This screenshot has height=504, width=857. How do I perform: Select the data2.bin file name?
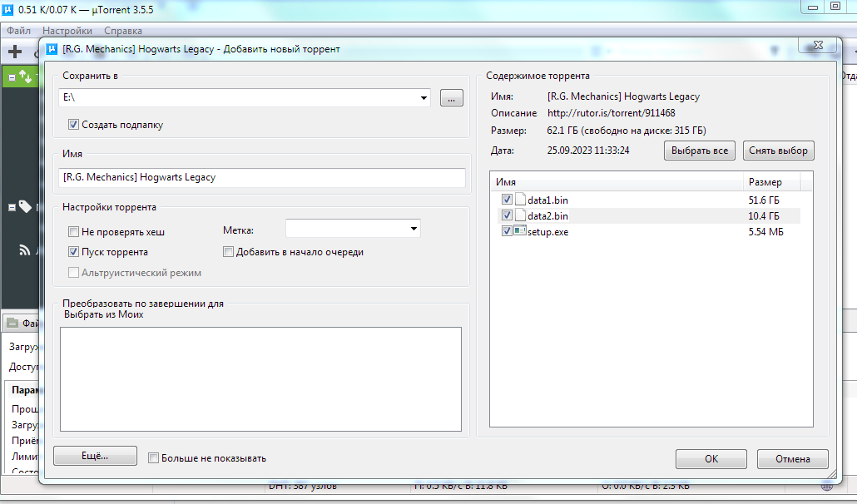tap(547, 215)
